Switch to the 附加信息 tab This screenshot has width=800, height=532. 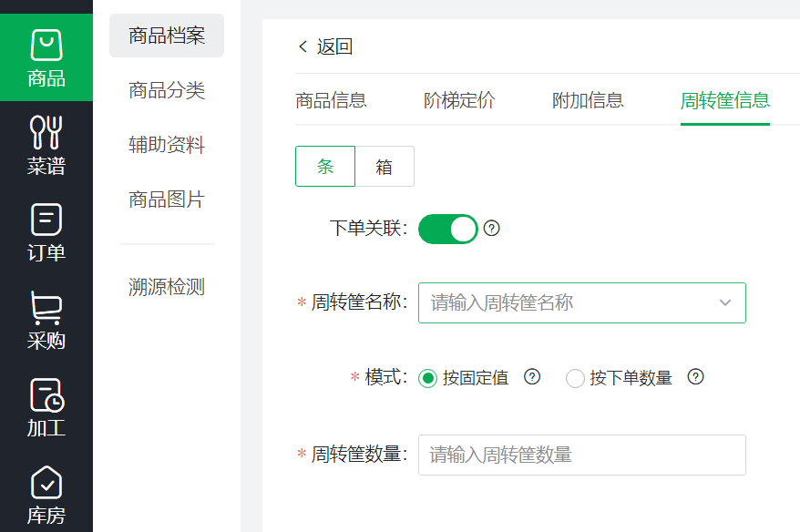(588, 100)
